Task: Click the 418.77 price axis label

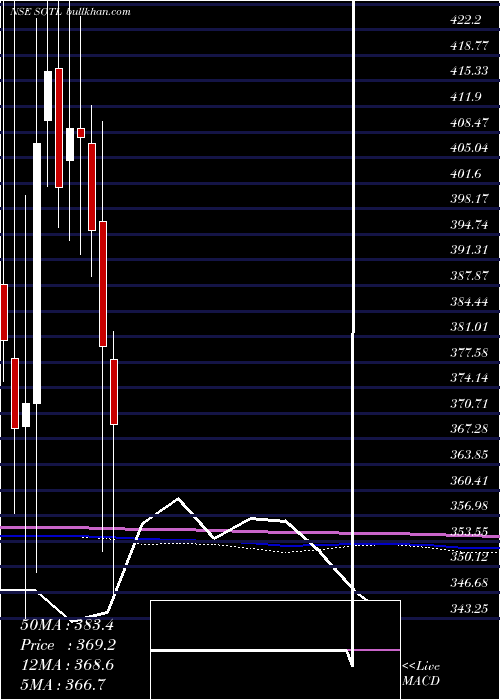Action: [x=471, y=46]
